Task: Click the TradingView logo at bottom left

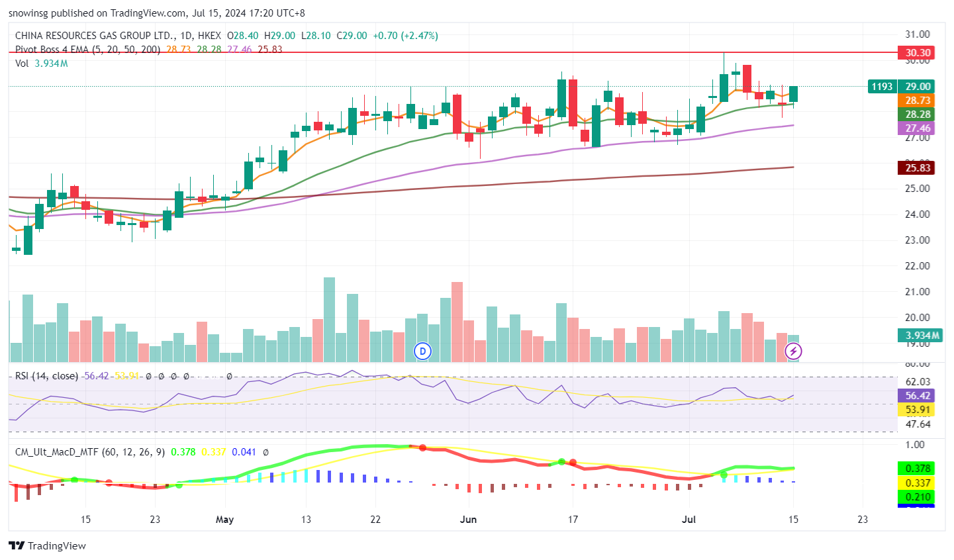Action: (x=48, y=545)
